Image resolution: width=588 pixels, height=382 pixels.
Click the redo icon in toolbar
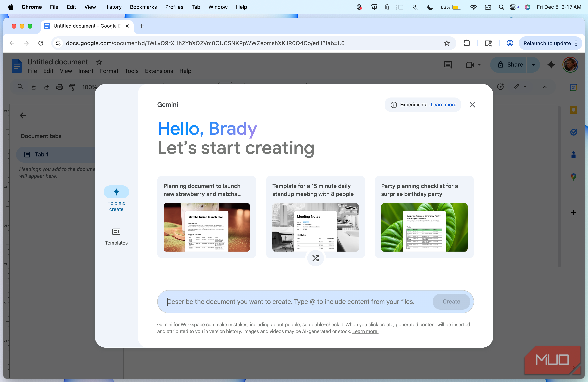(x=46, y=87)
